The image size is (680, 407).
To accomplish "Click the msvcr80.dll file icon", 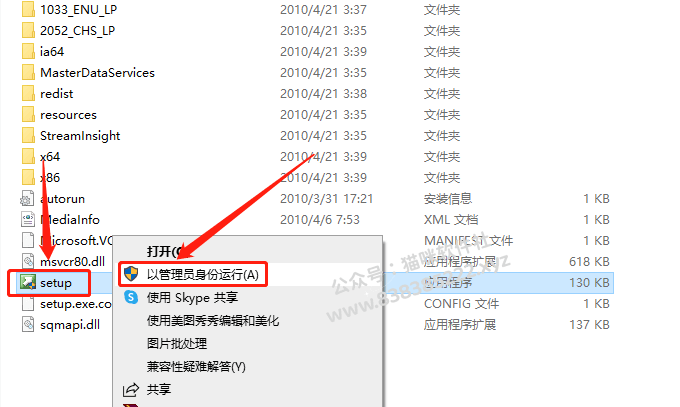I will 28,262.
